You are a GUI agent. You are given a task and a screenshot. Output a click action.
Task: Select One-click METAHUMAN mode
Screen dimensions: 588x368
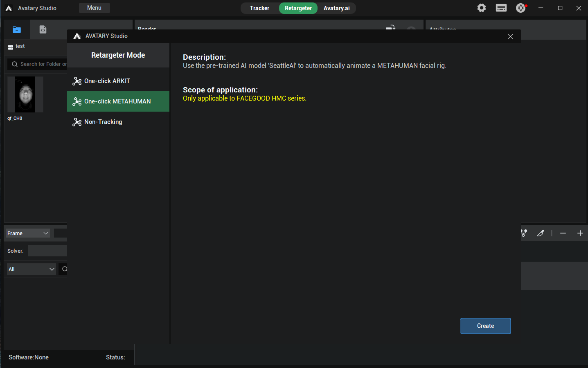point(118,101)
